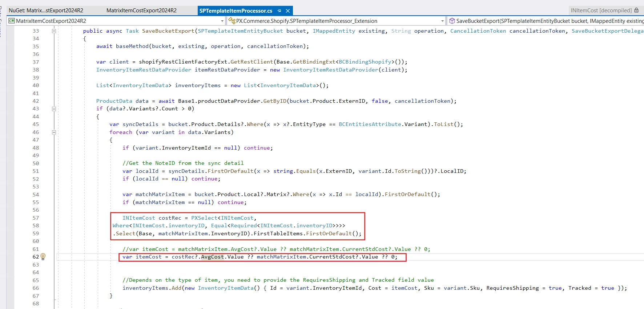The height and width of the screenshot is (309, 644).
Task: Click CancellationToken type on line 33
Action: click(x=478, y=31)
